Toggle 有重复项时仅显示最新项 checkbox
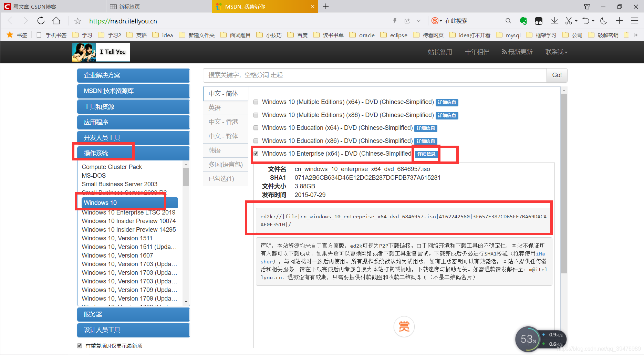 80,346
